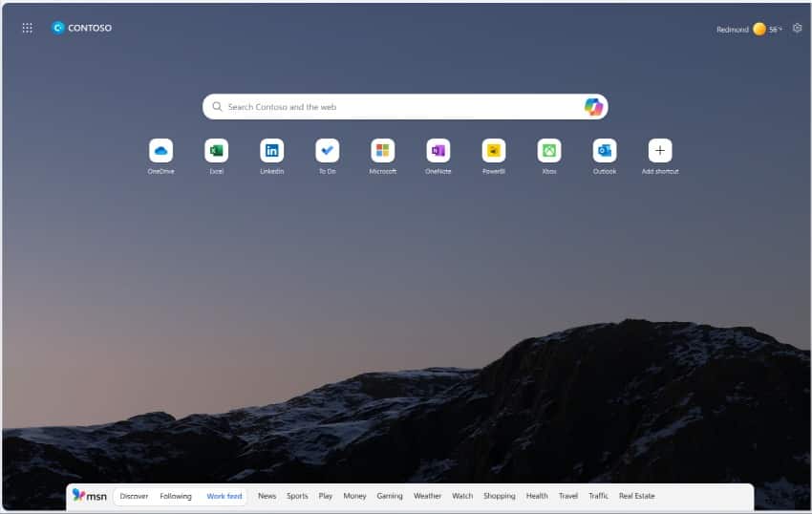Click the Redmond location text
Viewport: 812px width, 514px height.
click(x=733, y=30)
